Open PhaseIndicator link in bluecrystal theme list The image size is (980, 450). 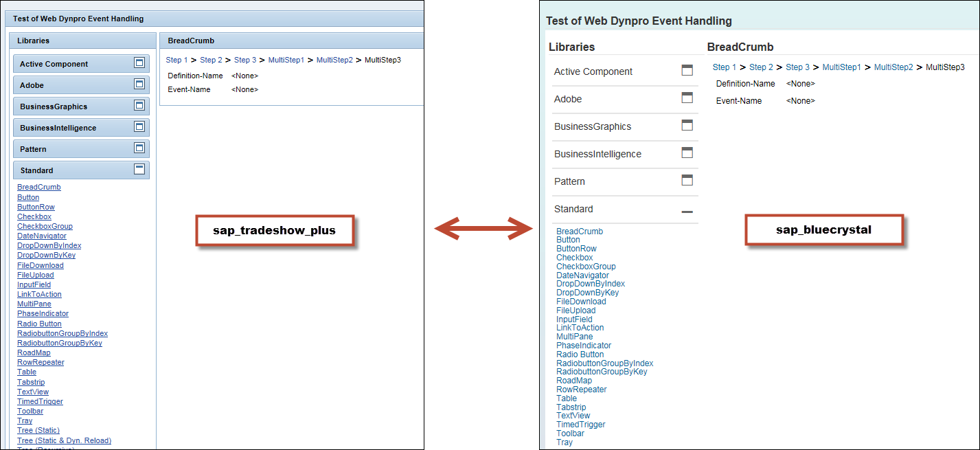[584, 346]
